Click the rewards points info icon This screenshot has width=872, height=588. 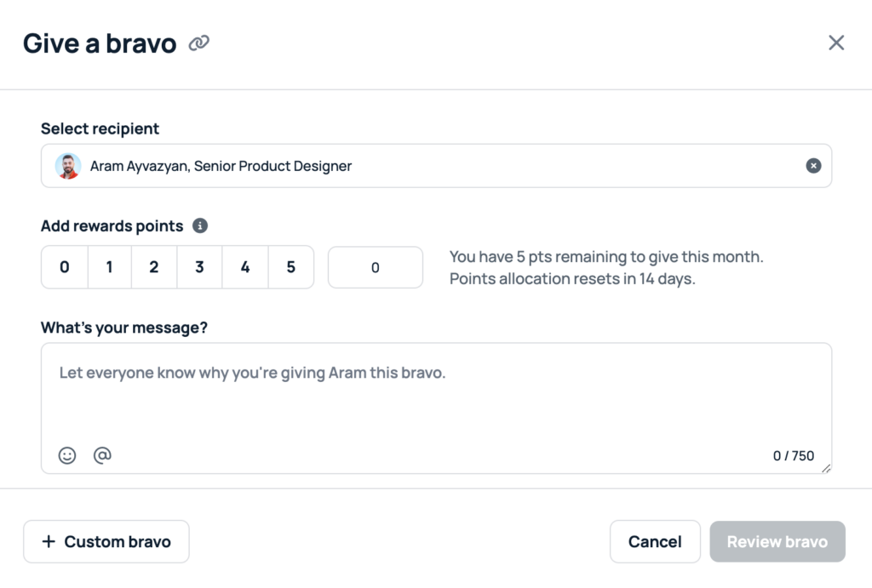point(200,225)
